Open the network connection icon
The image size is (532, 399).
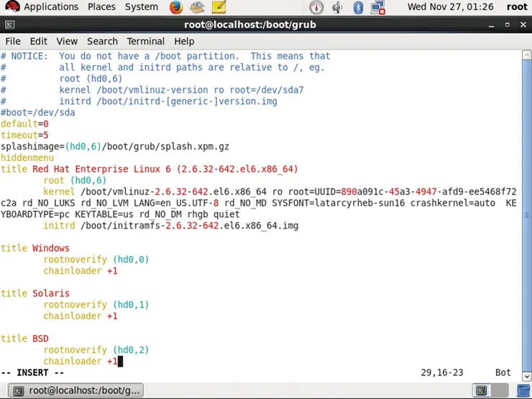point(377,7)
